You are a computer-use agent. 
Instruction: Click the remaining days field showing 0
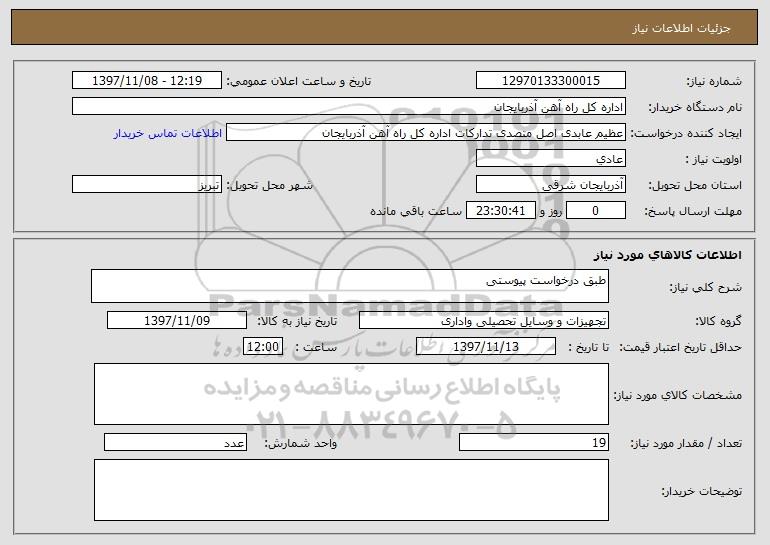[596, 211]
